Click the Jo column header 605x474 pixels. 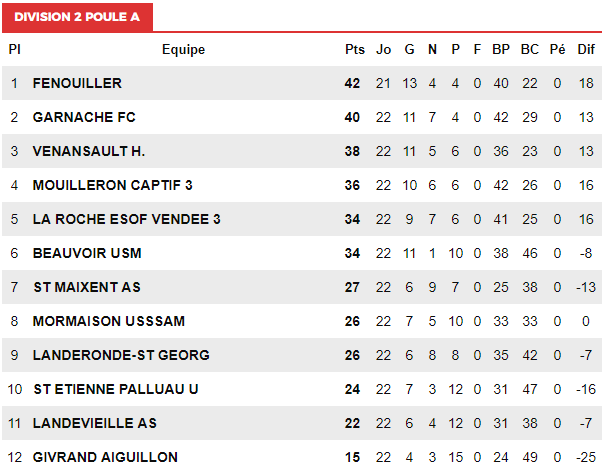coord(384,49)
